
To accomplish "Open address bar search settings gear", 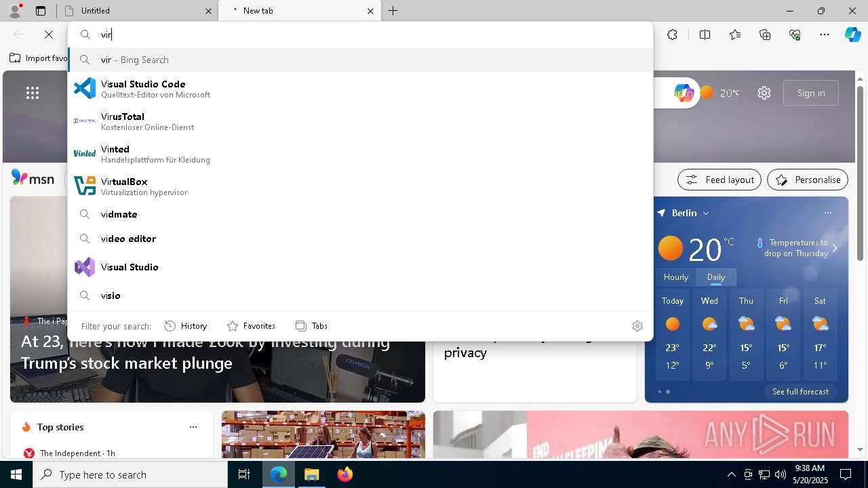I will click(x=637, y=326).
